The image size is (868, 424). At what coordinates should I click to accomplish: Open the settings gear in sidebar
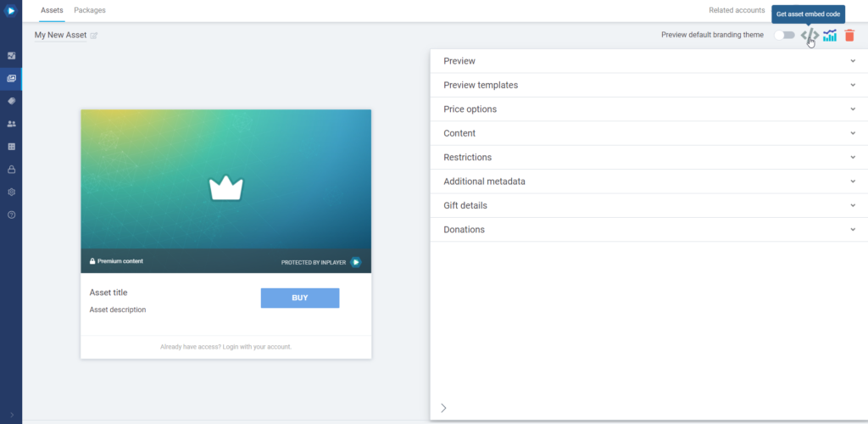tap(11, 192)
